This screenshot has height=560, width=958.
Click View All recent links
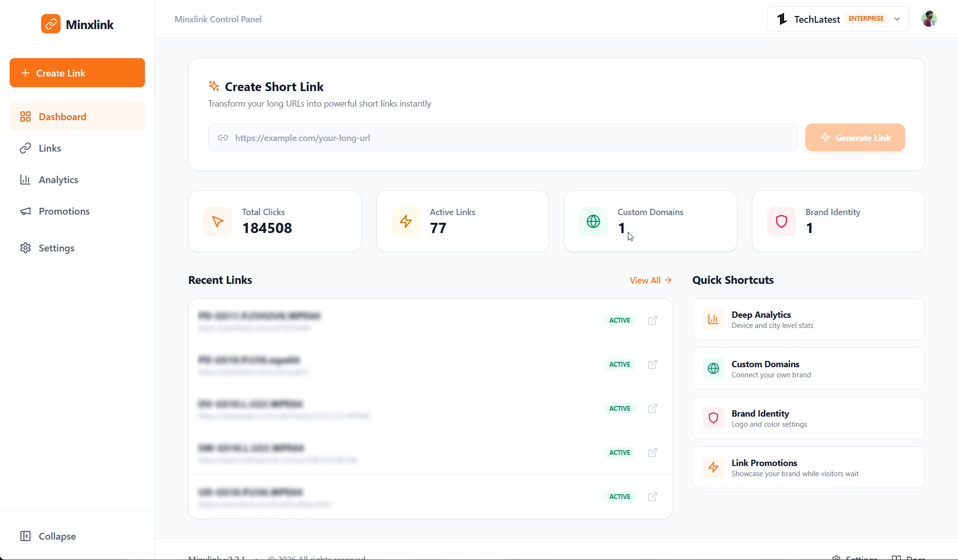point(650,280)
